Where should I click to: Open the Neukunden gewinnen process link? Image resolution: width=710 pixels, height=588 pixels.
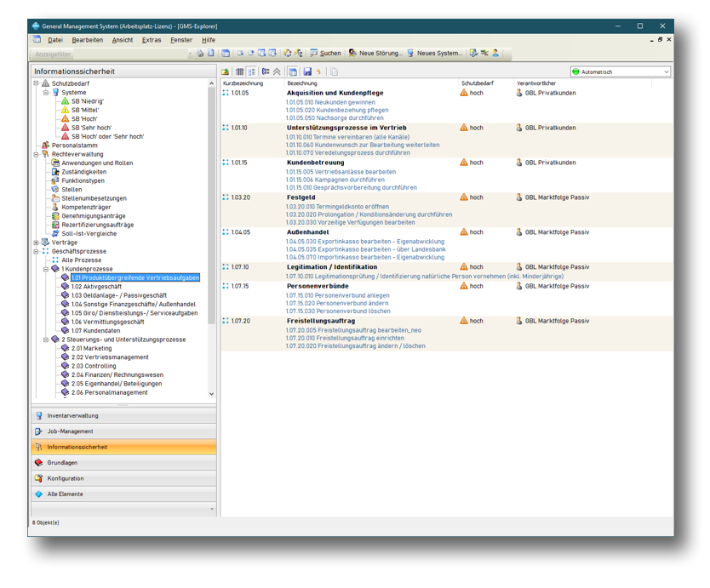coord(321,102)
